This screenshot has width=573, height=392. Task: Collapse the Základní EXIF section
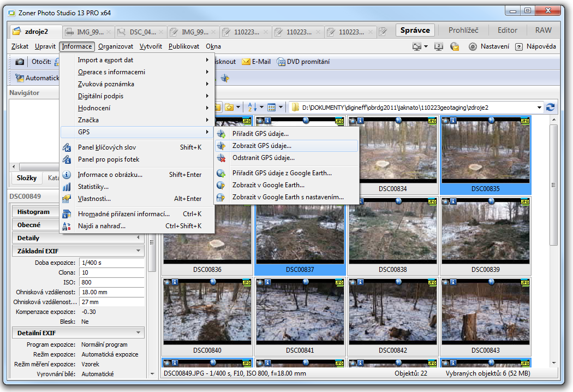click(138, 251)
